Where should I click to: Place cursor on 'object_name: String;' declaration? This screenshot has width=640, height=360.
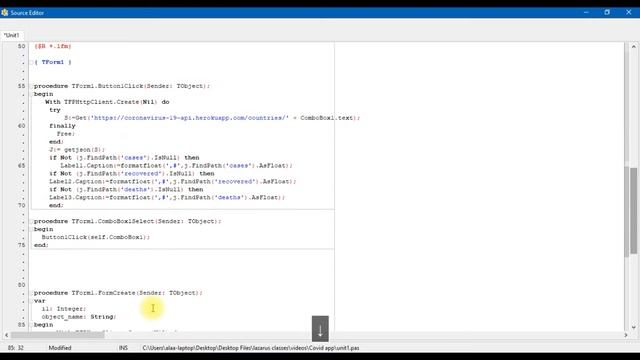coord(79,317)
